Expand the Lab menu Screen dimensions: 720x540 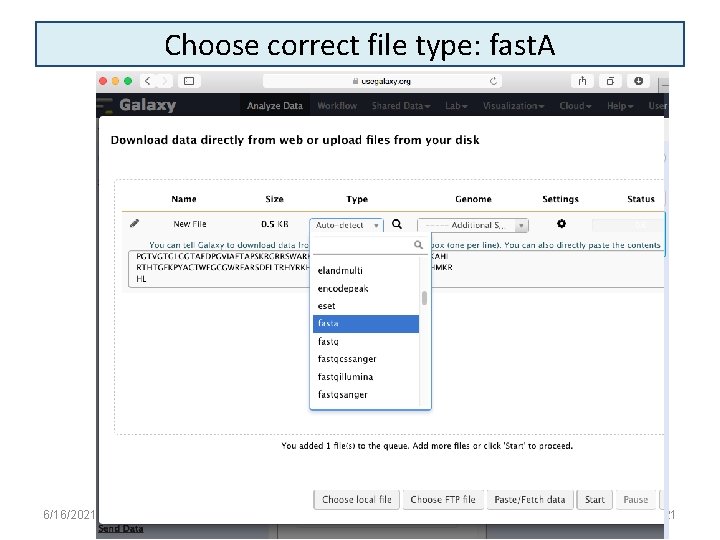tap(456, 106)
